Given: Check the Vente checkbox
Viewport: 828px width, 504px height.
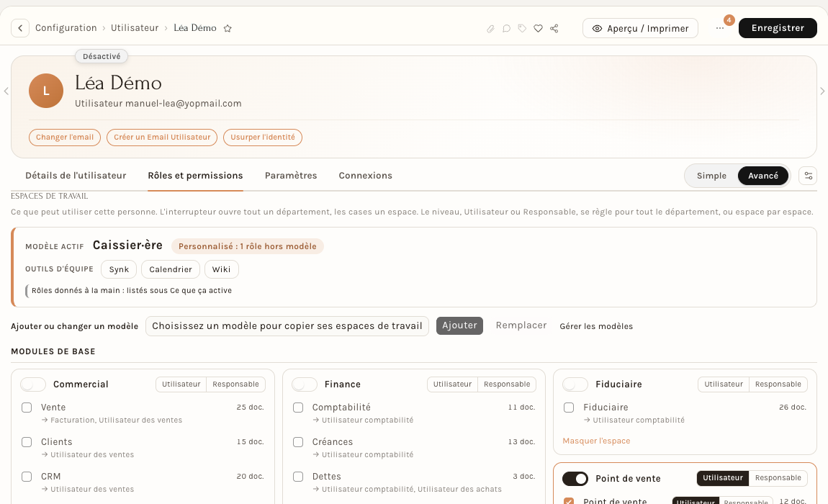Looking at the screenshot, I should [x=27, y=408].
